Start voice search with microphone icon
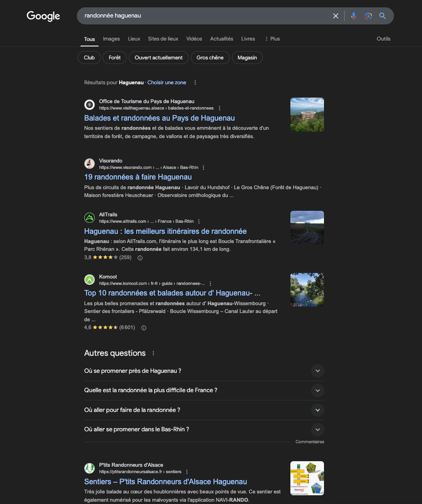 [x=353, y=16]
